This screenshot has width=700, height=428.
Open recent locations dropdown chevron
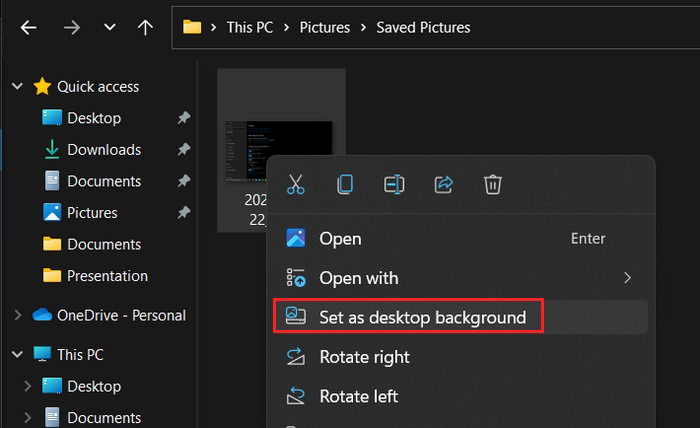tap(109, 28)
